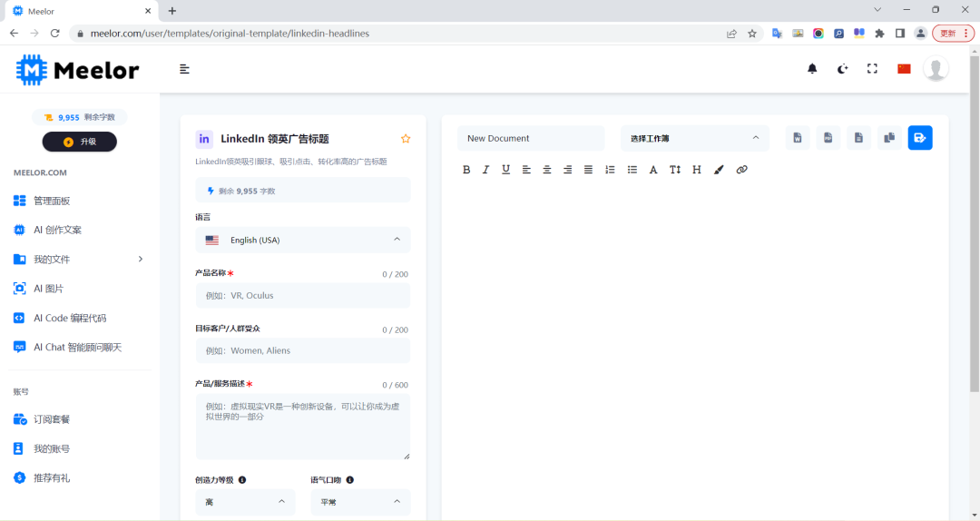This screenshot has height=521, width=980.
Task: Toggle underline formatting in editor
Action: (505, 170)
